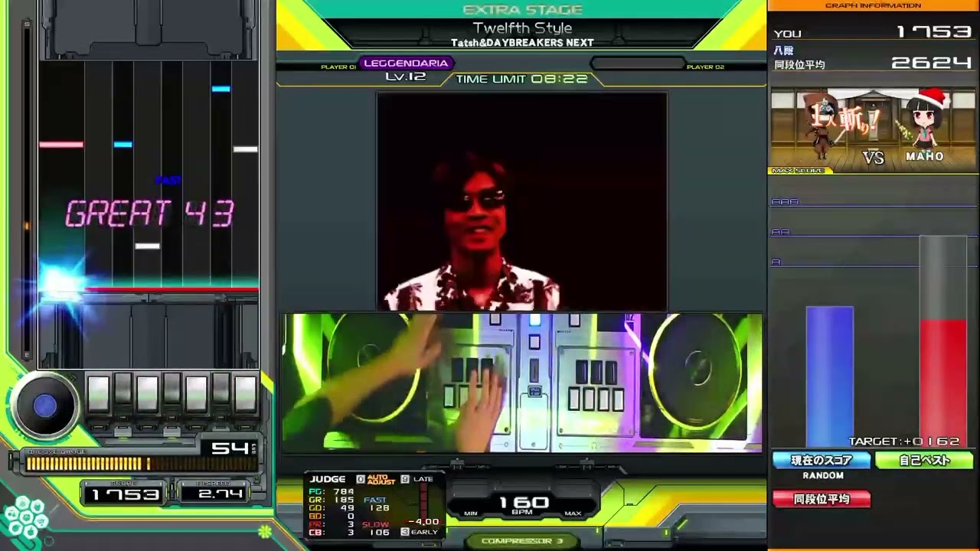Click the green flower emblem icon
The image size is (980, 551).
264,530
